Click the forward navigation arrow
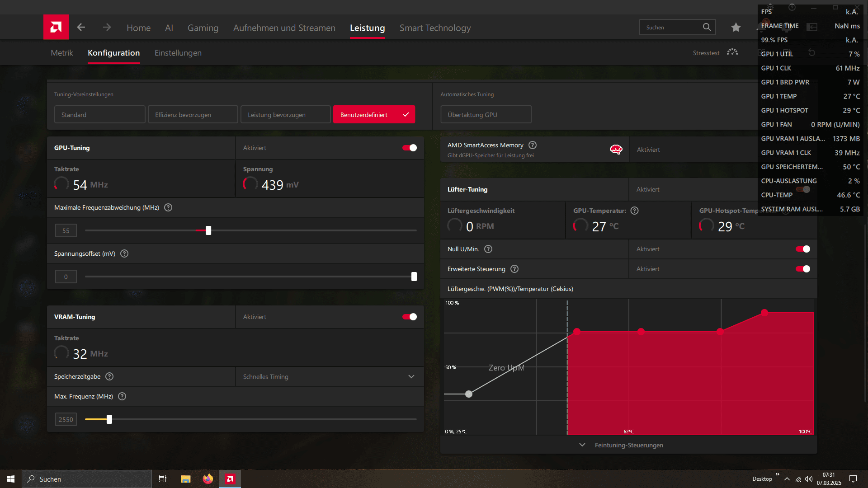This screenshot has width=868, height=488. point(107,28)
